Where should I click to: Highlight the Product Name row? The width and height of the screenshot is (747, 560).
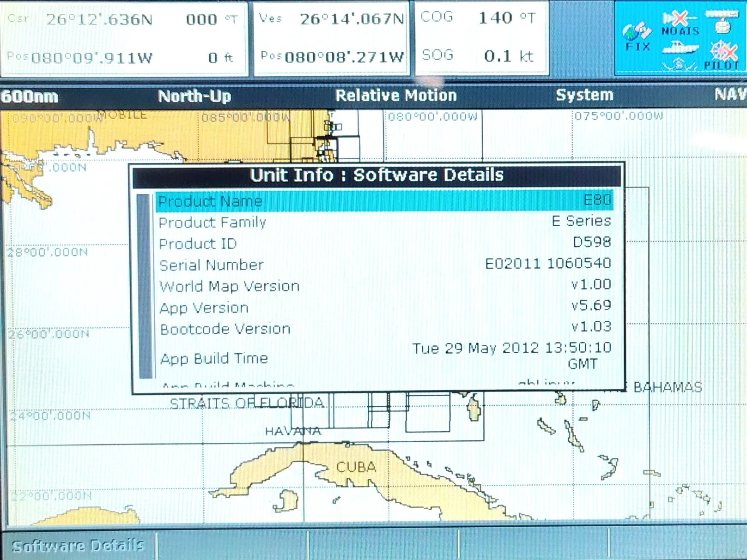pyautogui.click(x=384, y=201)
